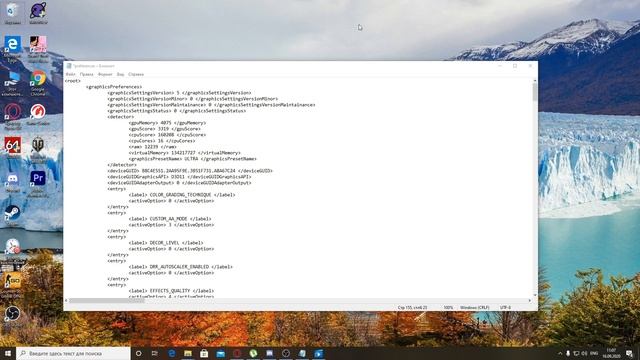
Task: Select the Discord desktop shortcut
Action: click(13, 182)
